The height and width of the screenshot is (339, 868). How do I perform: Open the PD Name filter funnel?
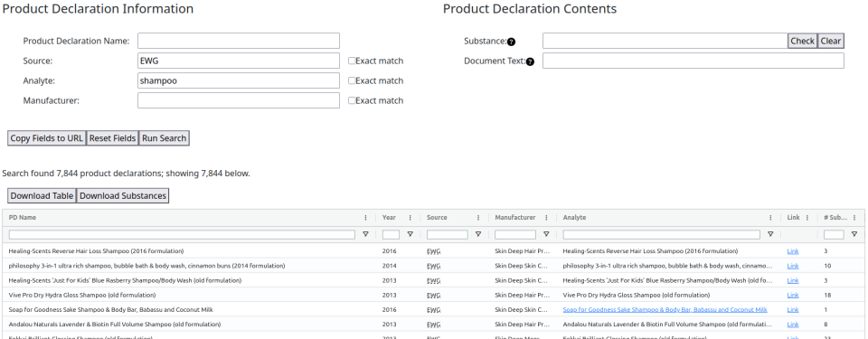click(365, 234)
